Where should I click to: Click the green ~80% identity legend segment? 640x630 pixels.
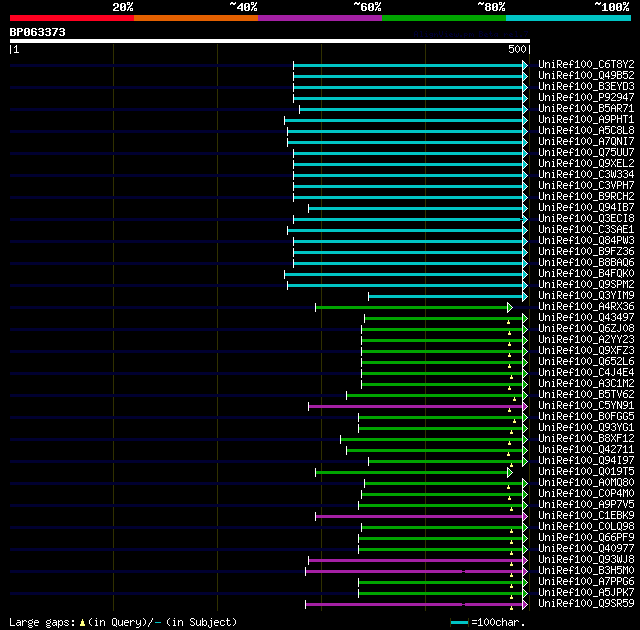pyautogui.click(x=444, y=18)
